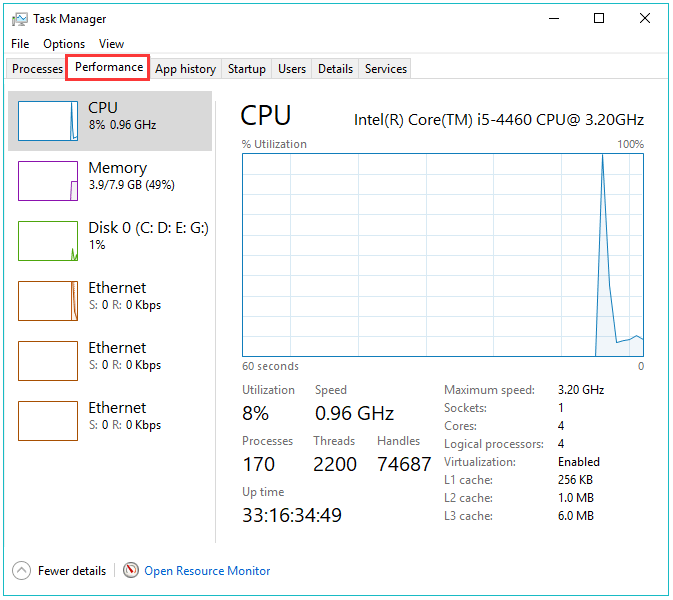This screenshot has height=600, width=673.
Task: Select the first Ethernet graph thumbnail
Action: (48, 301)
